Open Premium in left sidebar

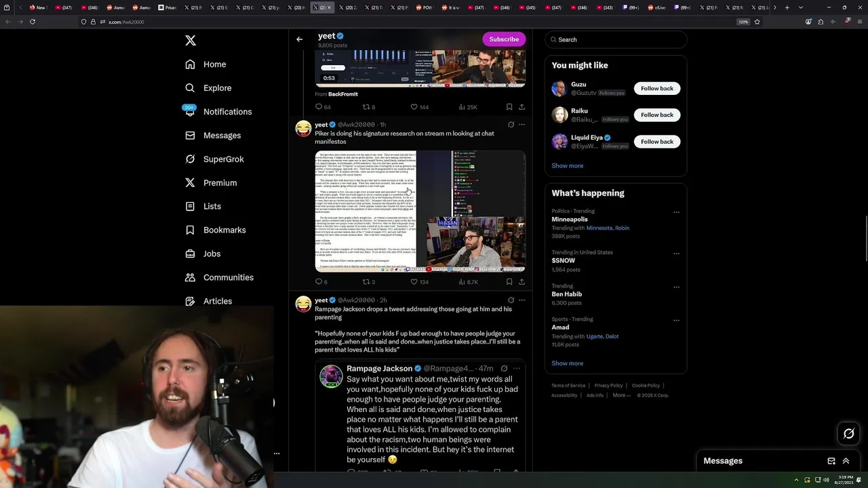[211, 183]
